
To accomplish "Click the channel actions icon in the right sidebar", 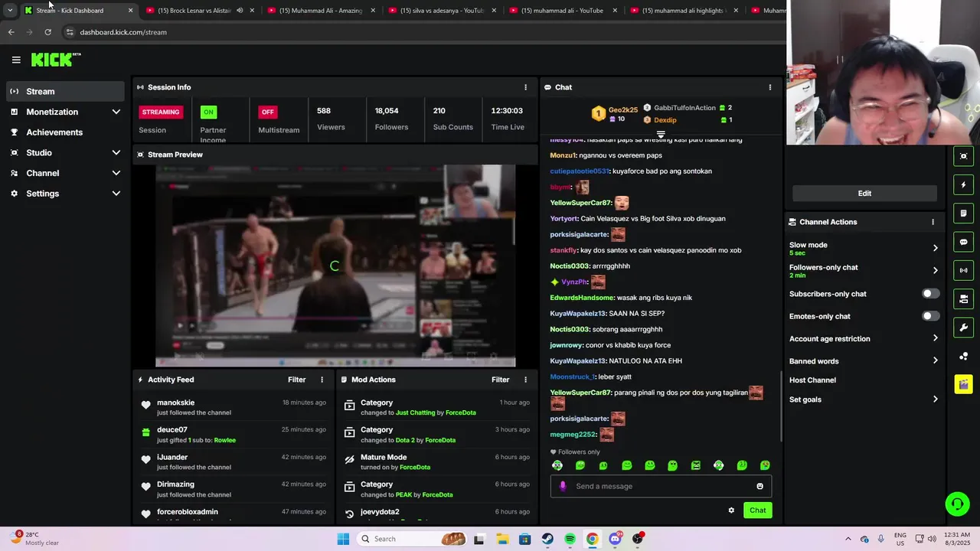I will coord(963,298).
